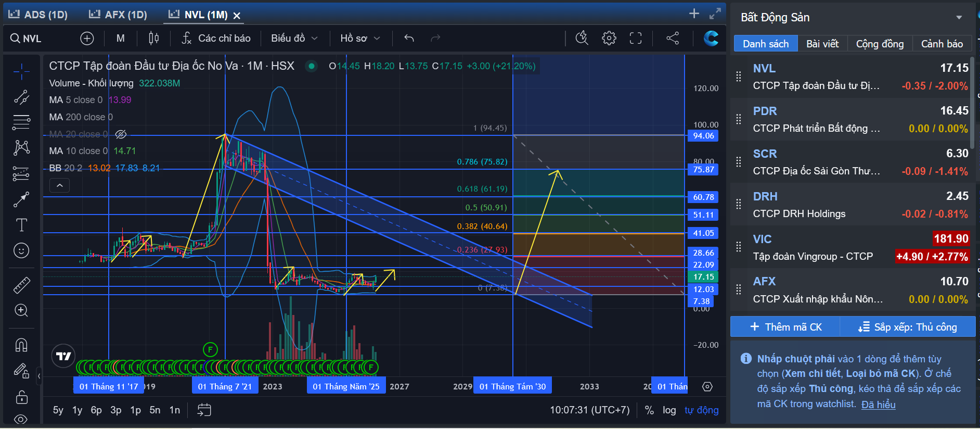Open quick search lightning icon

tap(582, 38)
